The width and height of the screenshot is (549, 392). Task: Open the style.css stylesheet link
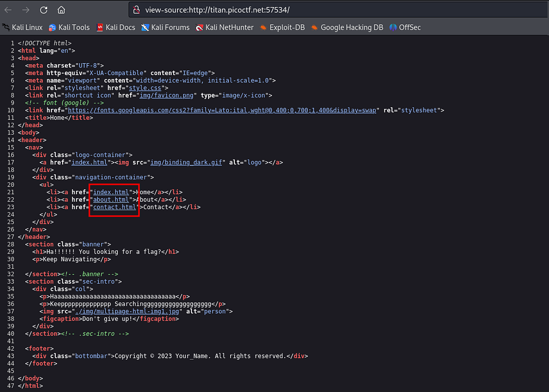145,88
